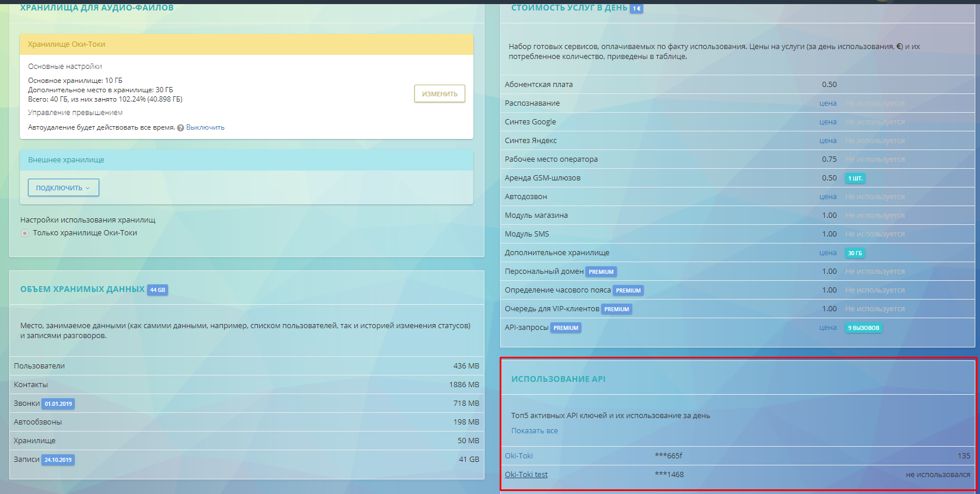
Task: Open the Подключить dropdown for external storage
Action: [x=63, y=187]
